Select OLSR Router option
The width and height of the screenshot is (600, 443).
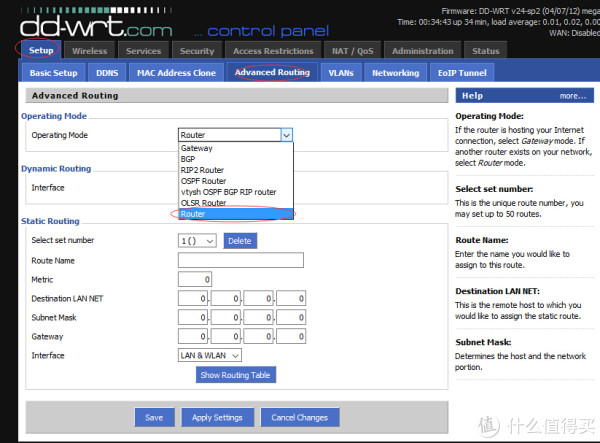[236, 203]
